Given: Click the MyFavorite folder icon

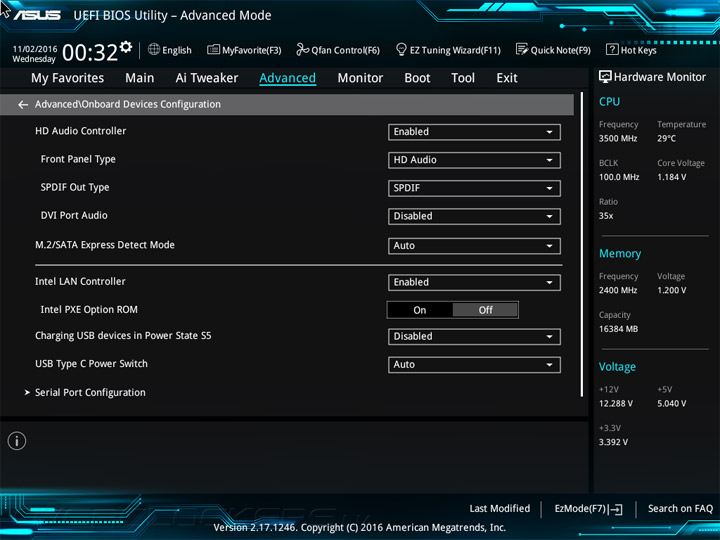Looking at the screenshot, I should tap(213, 50).
